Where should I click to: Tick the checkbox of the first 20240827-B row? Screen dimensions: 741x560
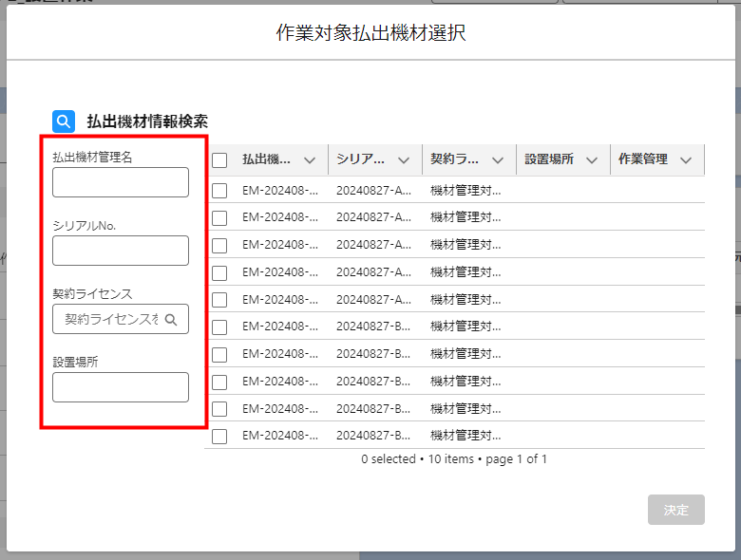point(219,327)
